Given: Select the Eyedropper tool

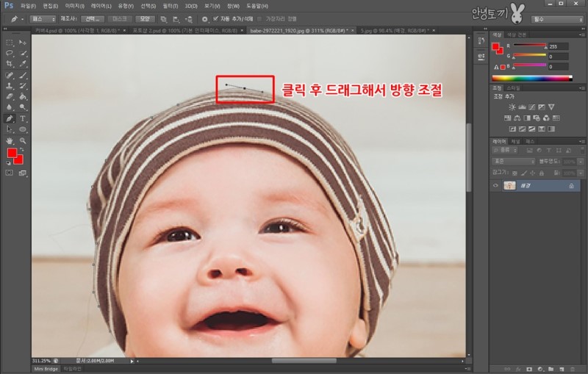Looking at the screenshot, I should pos(23,64).
